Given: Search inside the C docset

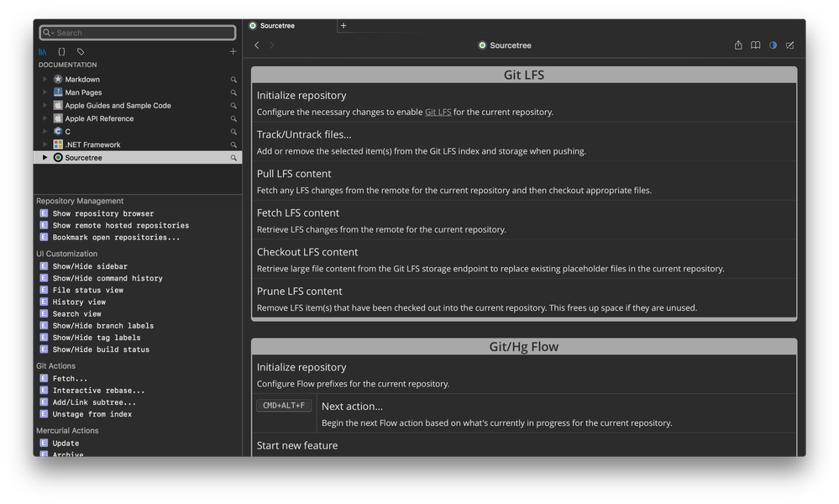Looking at the screenshot, I should pyautogui.click(x=233, y=132).
